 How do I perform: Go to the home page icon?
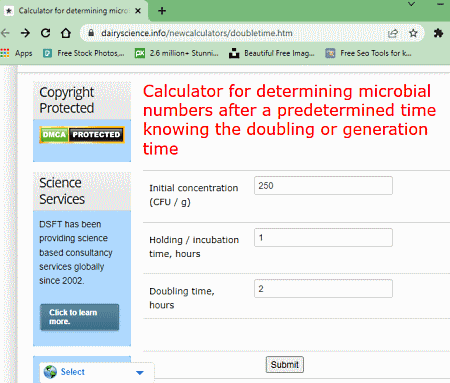[66, 33]
